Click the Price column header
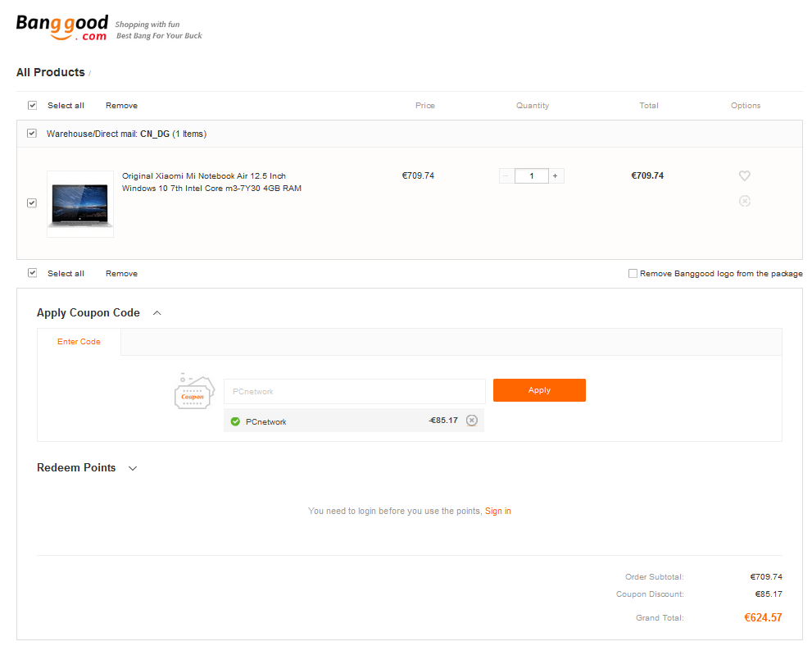Viewport: 812px width, 646px height. point(424,105)
